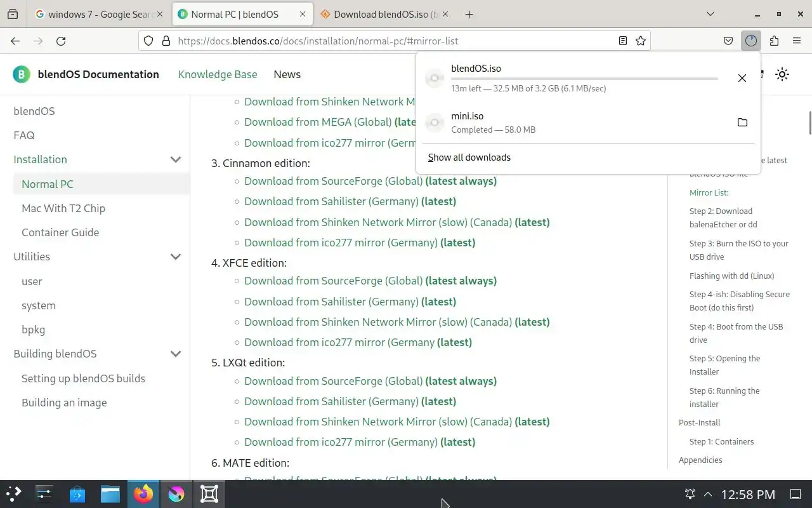
Task: Open the News menu item
Action: coord(287,74)
